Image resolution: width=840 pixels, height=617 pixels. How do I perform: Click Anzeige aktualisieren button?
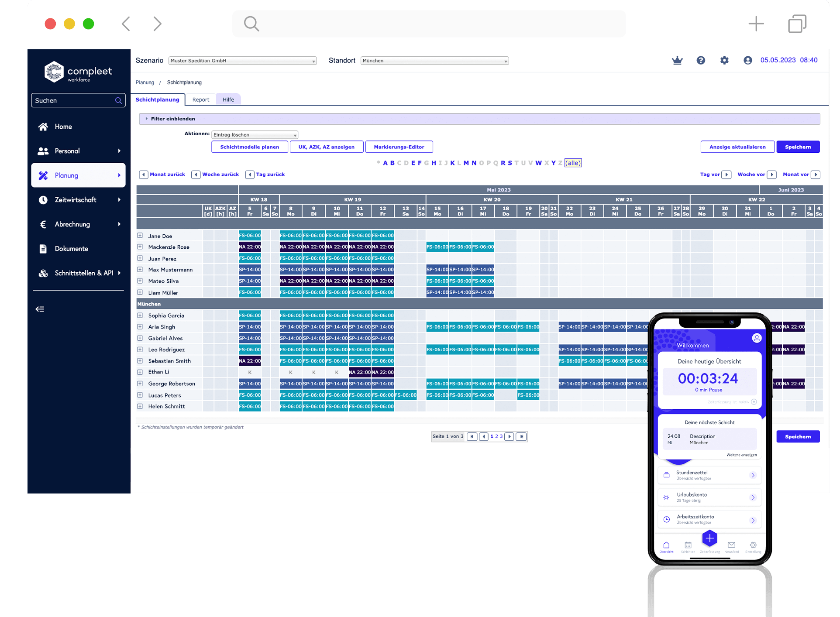pyautogui.click(x=737, y=147)
